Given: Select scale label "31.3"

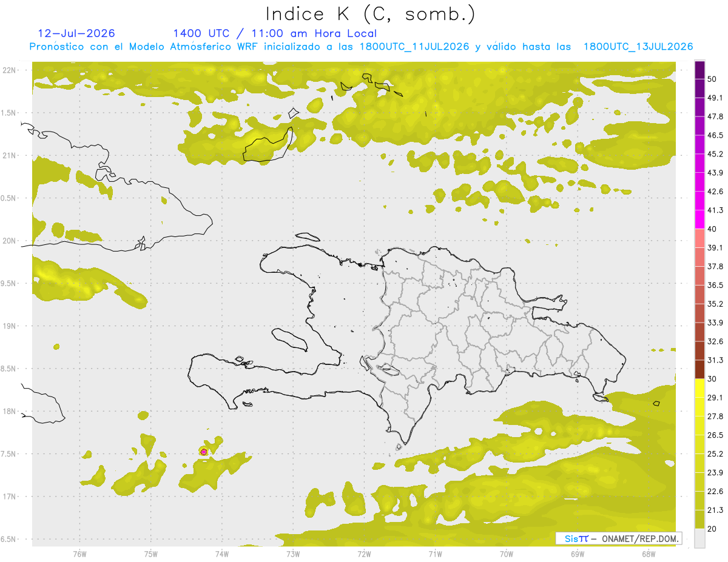Looking at the screenshot, I should point(715,360).
